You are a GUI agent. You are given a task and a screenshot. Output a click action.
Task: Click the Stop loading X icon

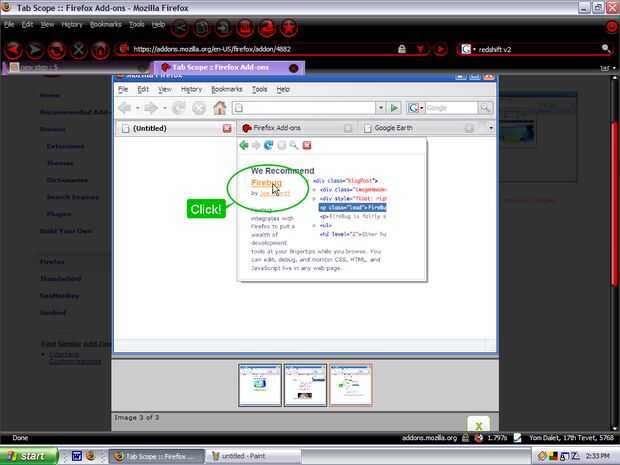(x=78, y=50)
